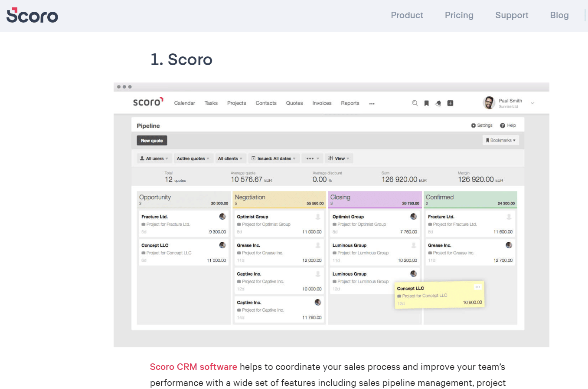Click the bookmark icon in the top bar
Image resolution: width=588 pixels, height=389 pixels.
click(x=426, y=103)
